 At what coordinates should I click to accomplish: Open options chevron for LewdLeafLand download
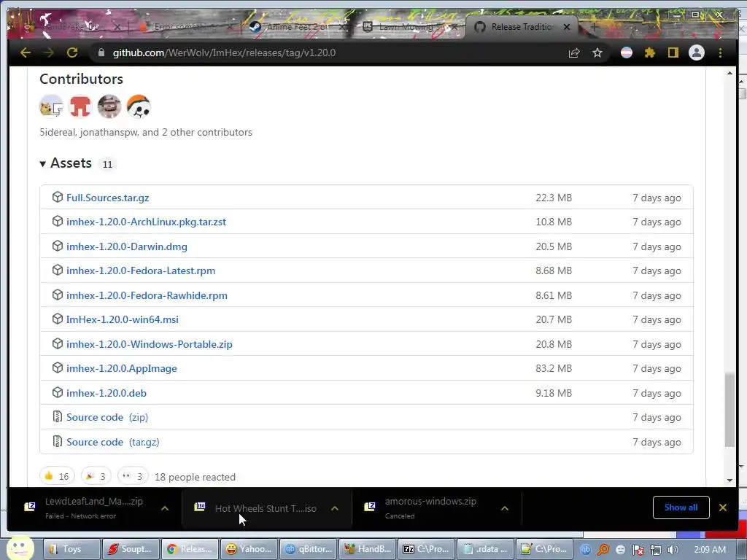point(165,508)
